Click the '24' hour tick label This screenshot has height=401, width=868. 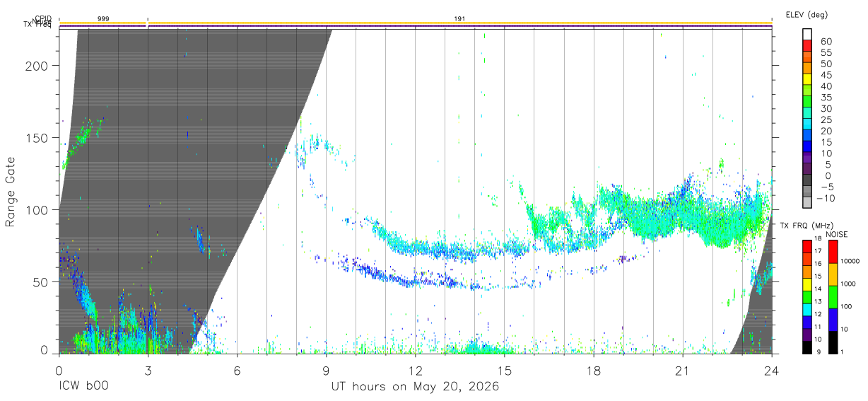pyautogui.click(x=771, y=371)
